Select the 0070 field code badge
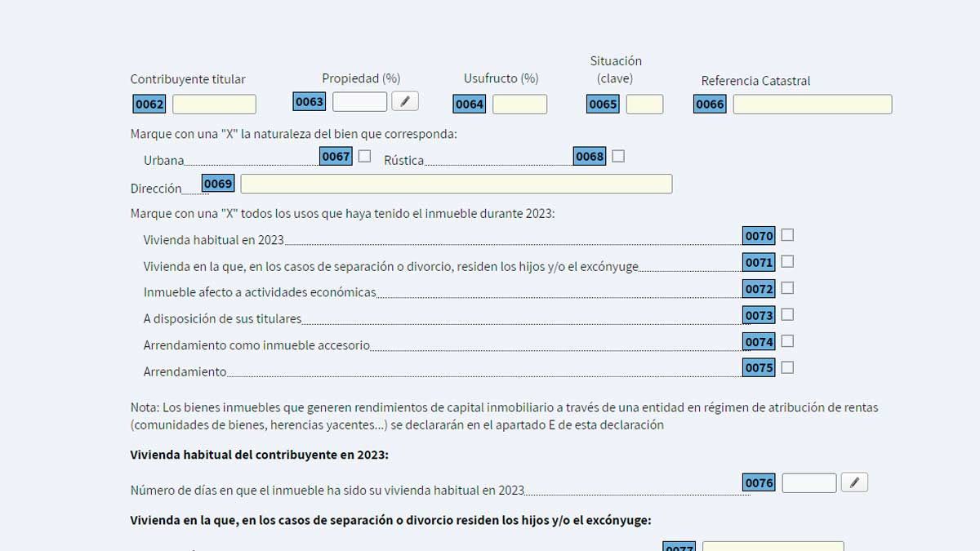Screen dimensions: 980x551 point(757,235)
